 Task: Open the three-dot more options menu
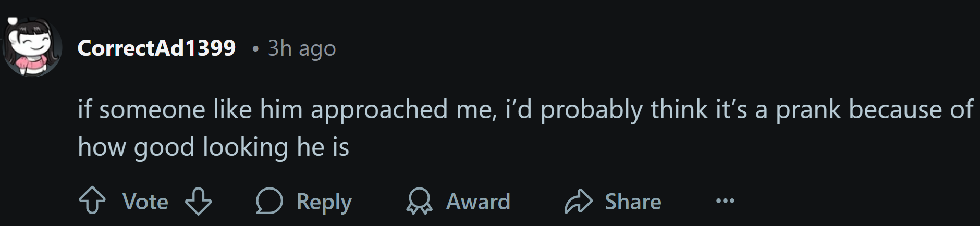click(x=725, y=200)
